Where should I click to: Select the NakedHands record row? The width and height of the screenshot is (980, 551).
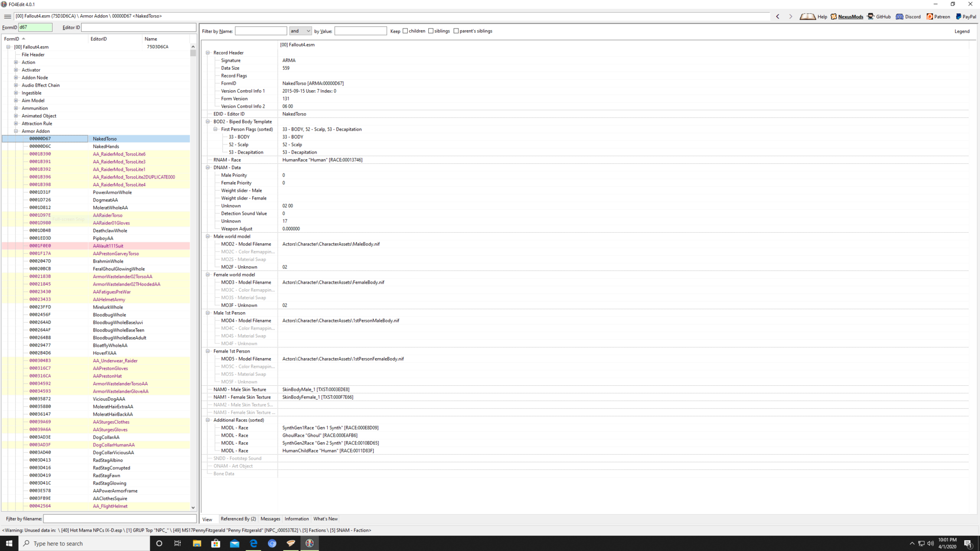click(x=96, y=146)
